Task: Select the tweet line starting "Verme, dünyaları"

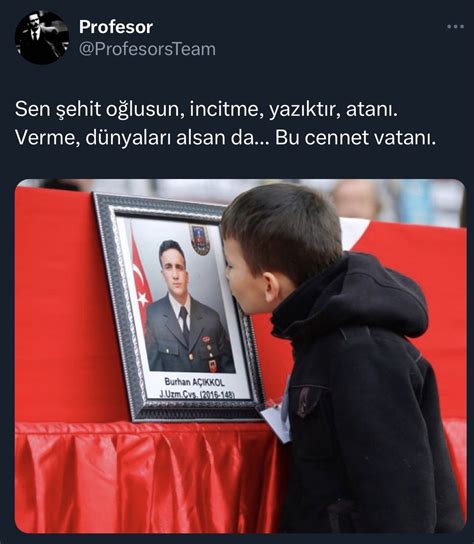Action: 225,138
